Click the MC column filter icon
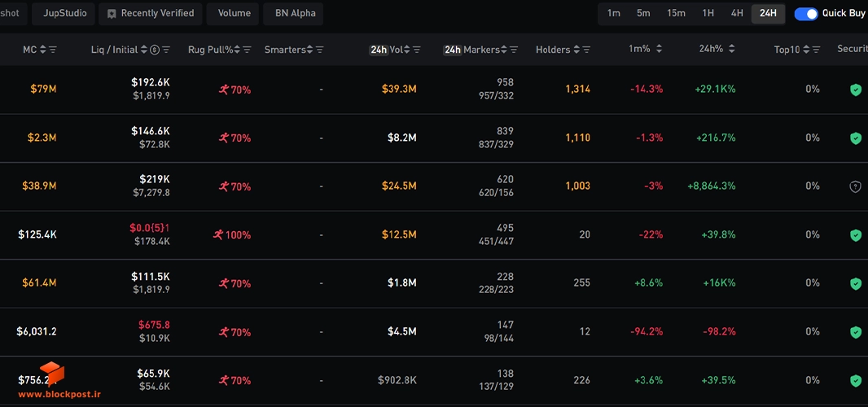868x407 pixels. tap(53, 50)
